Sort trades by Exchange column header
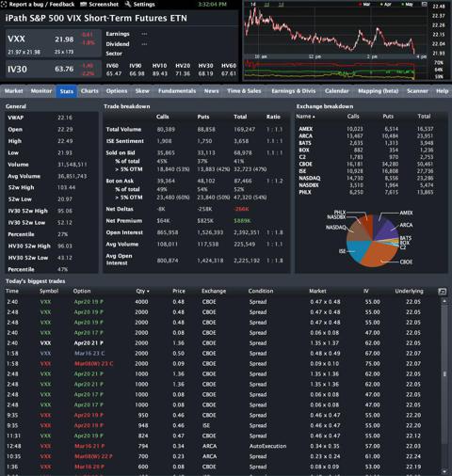The height and width of the screenshot is (476, 452). 214,291
